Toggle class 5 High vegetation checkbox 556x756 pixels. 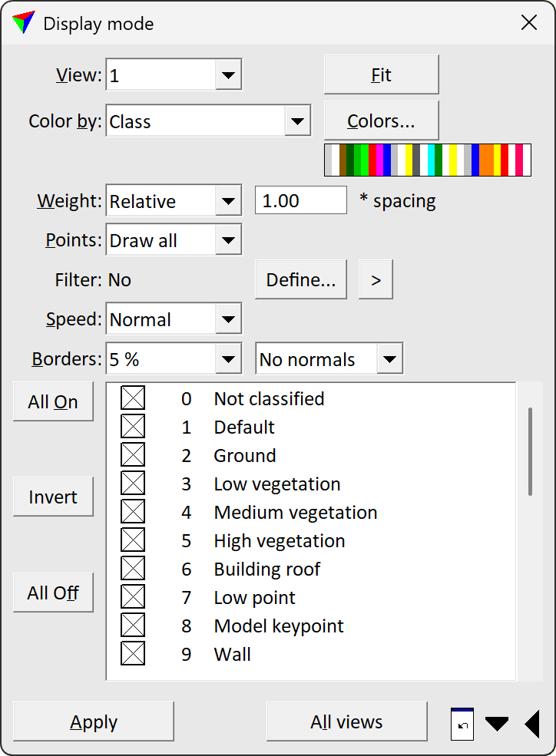[x=133, y=540]
